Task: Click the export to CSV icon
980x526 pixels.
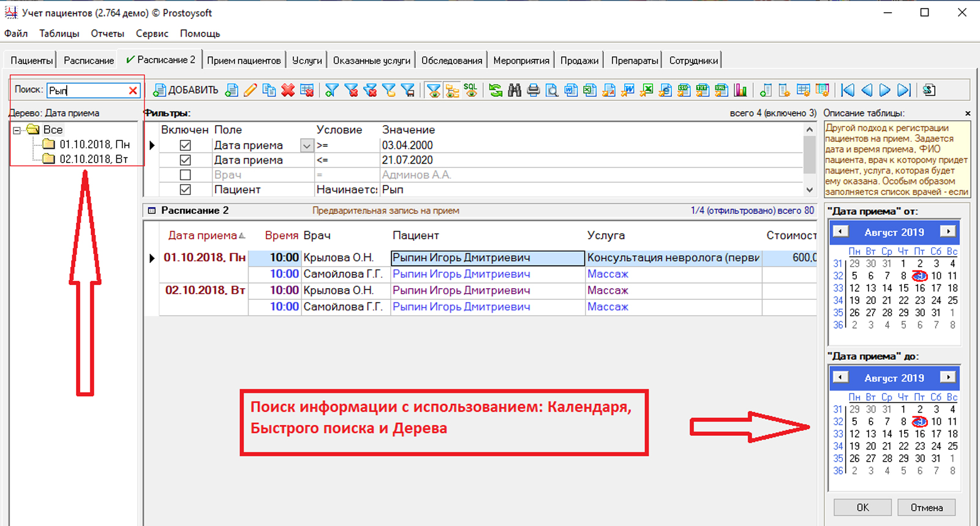Action: coord(684,90)
